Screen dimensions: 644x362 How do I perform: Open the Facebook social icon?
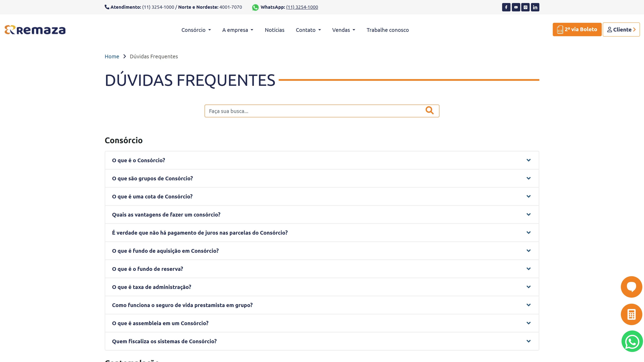506,7
